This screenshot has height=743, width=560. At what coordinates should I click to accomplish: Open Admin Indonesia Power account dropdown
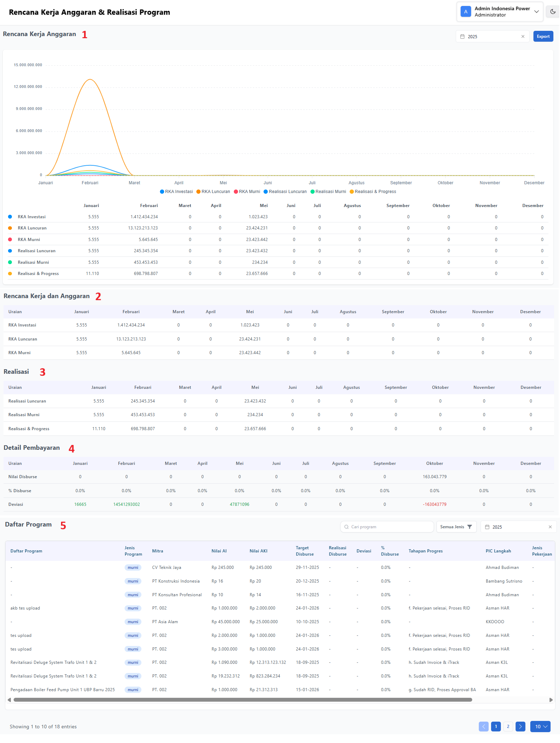tap(536, 12)
